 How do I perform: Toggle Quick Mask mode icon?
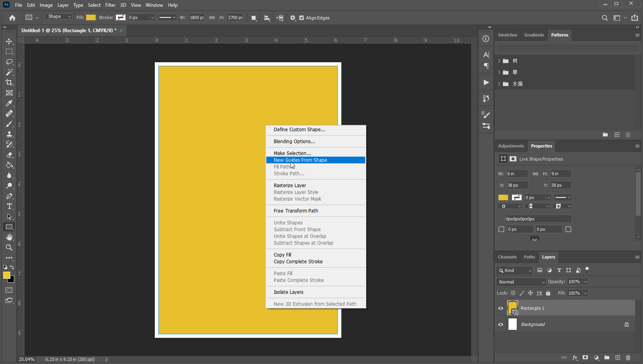pos(9,290)
